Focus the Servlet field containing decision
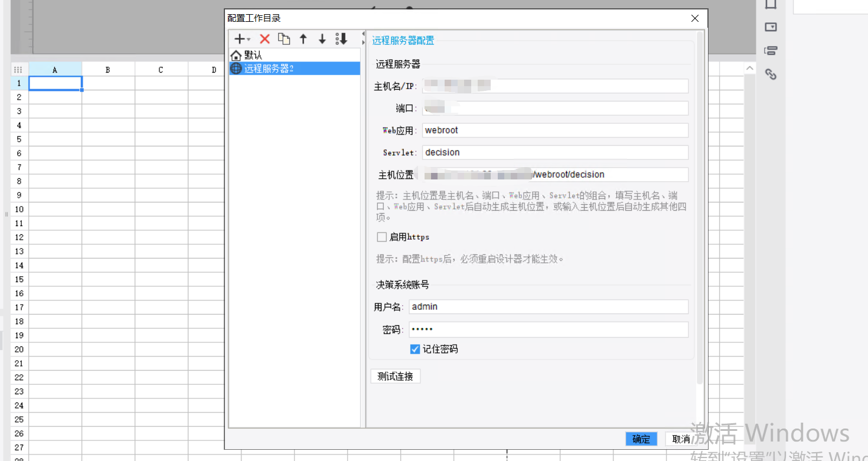This screenshot has width=868, height=461. [555, 152]
